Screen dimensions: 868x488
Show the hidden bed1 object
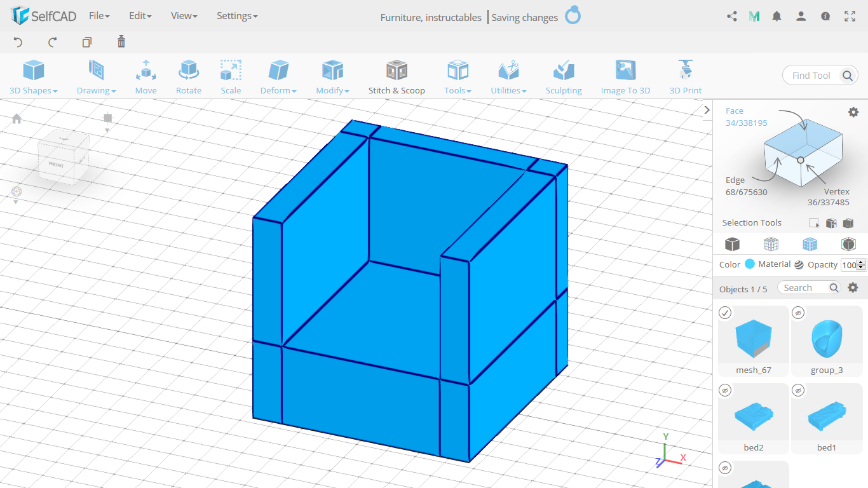click(x=799, y=390)
